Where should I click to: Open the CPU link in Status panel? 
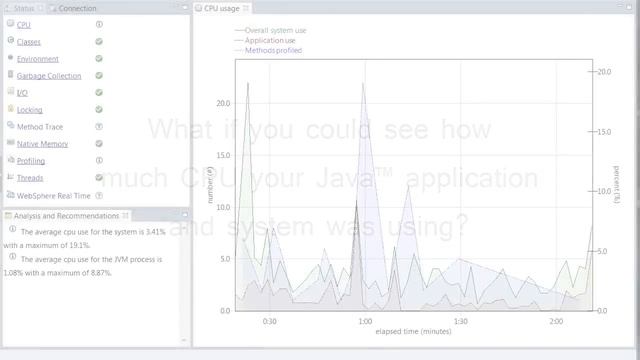click(x=24, y=25)
